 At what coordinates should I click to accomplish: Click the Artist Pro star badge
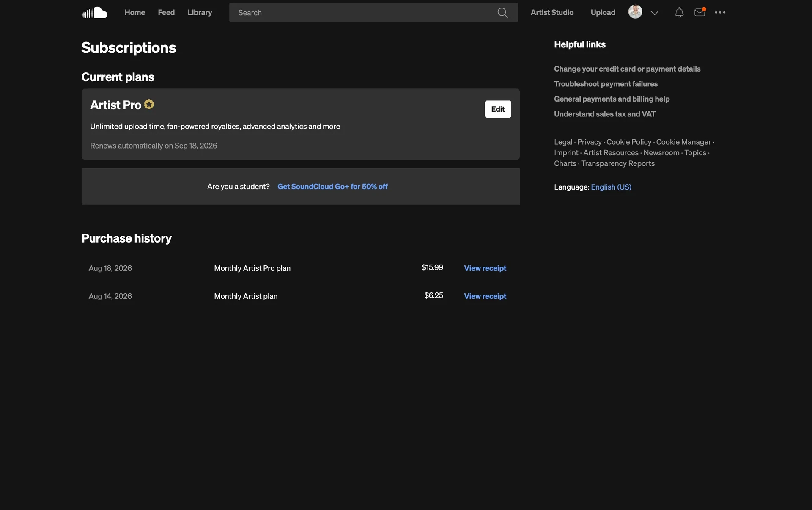click(x=149, y=104)
